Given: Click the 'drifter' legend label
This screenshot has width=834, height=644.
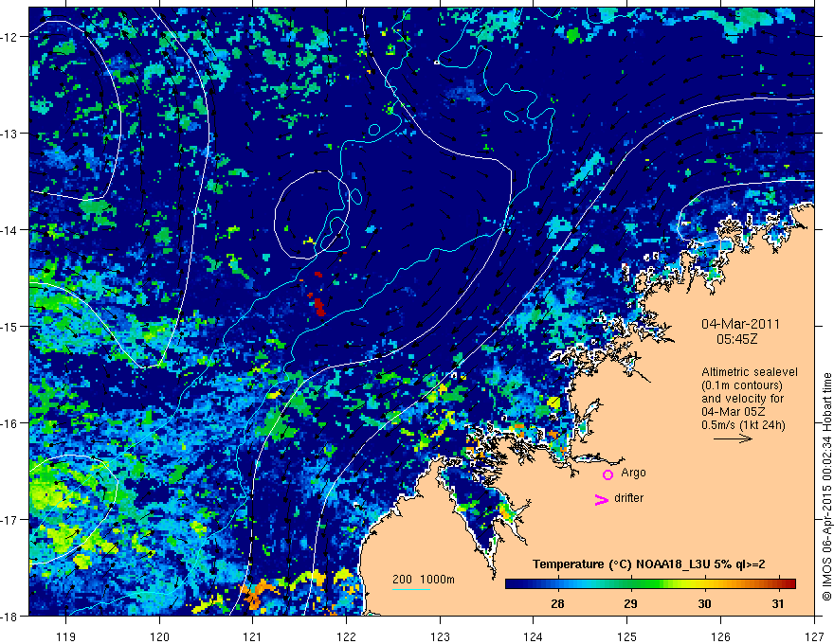Looking at the screenshot, I should click(x=628, y=498).
